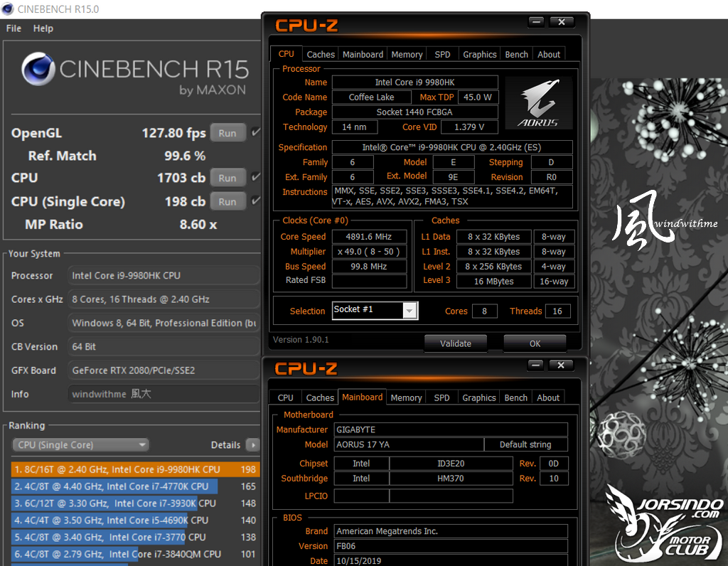The width and height of the screenshot is (728, 566).
Task: Switch to Graphics tab in upper CPU-Z
Action: tap(480, 54)
